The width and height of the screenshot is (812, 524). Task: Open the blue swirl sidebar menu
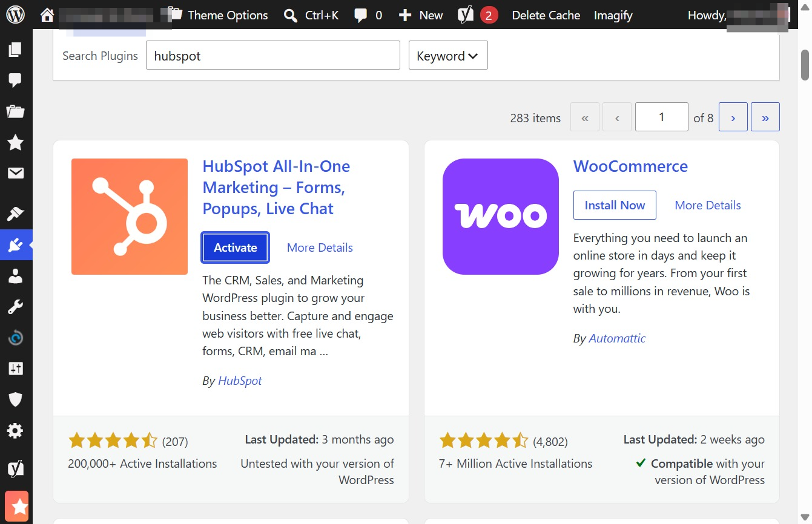pyautogui.click(x=15, y=338)
